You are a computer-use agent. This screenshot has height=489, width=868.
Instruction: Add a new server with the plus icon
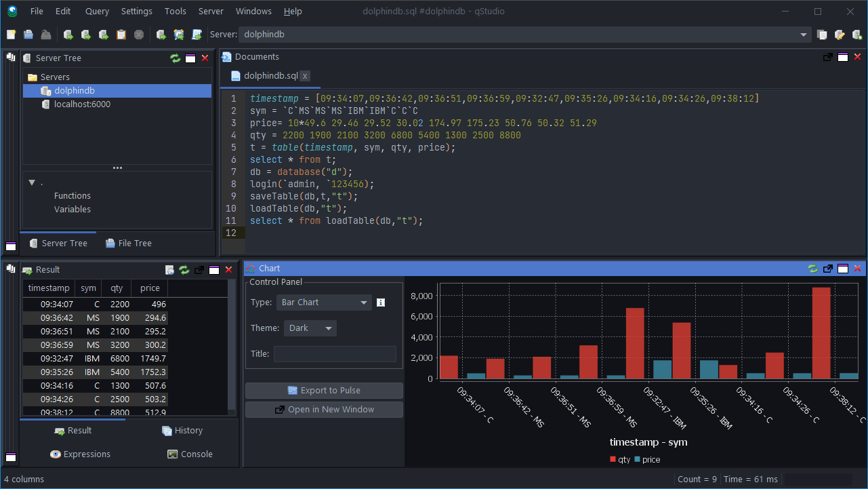click(x=857, y=35)
